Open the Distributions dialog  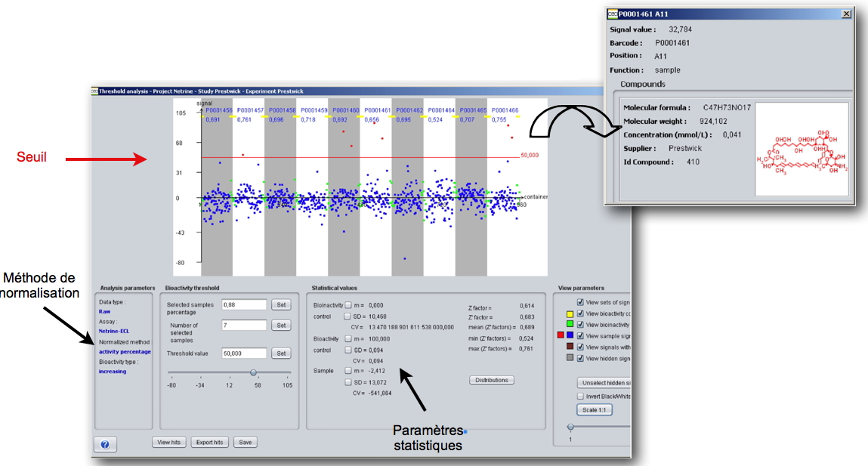(x=492, y=380)
